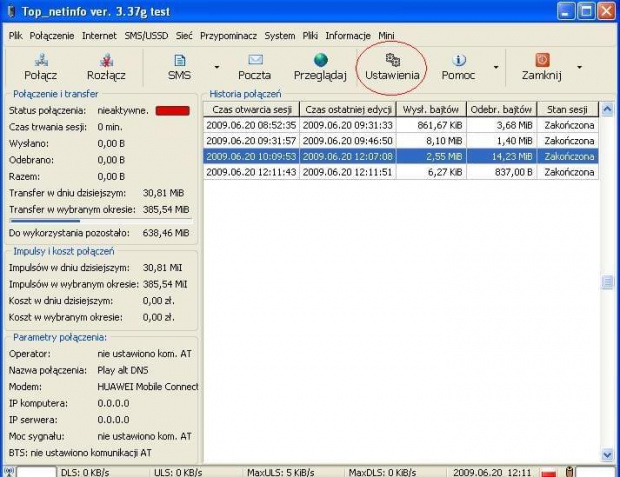Click the 861,67 KiB sent bytes cell
Image resolution: width=620 pixels, height=477 pixels.
(431, 125)
